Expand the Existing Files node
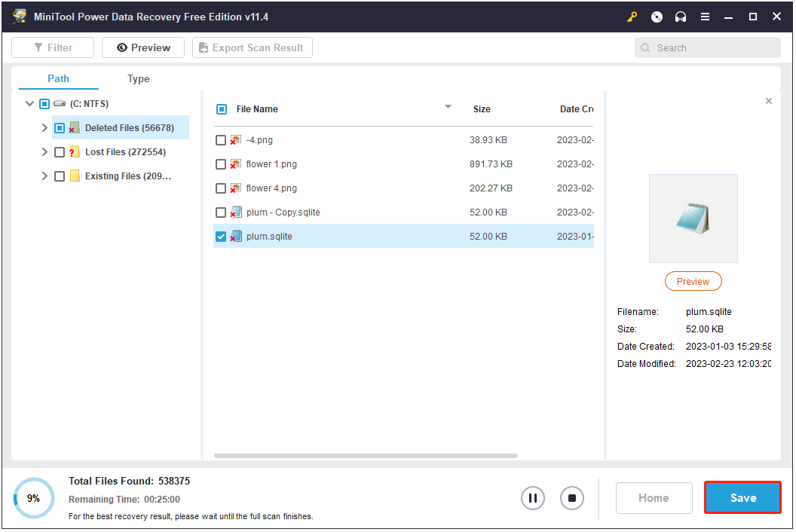796x532 pixels. point(44,176)
